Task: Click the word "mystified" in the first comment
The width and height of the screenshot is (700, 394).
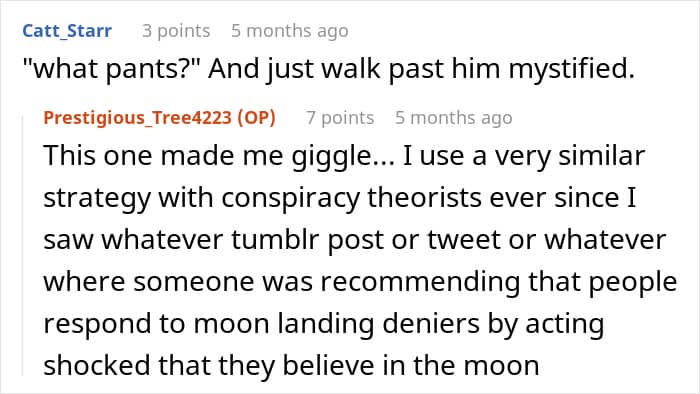Action: tap(571, 69)
